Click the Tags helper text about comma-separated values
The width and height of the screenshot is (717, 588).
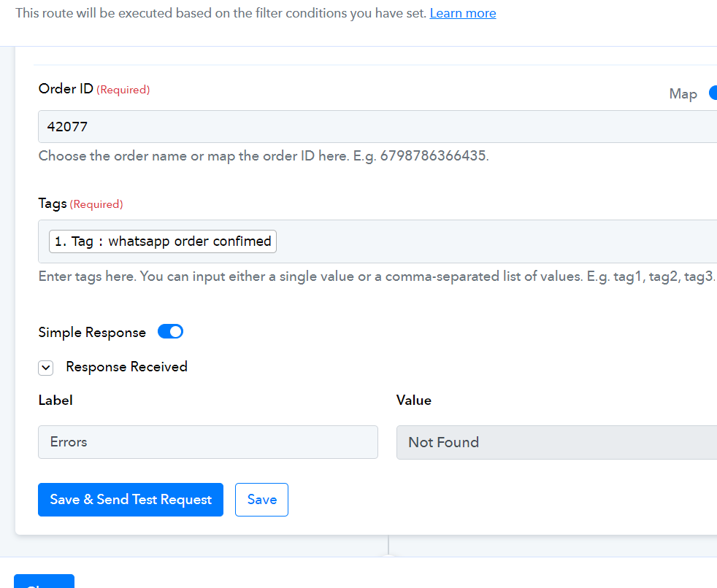click(x=377, y=276)
